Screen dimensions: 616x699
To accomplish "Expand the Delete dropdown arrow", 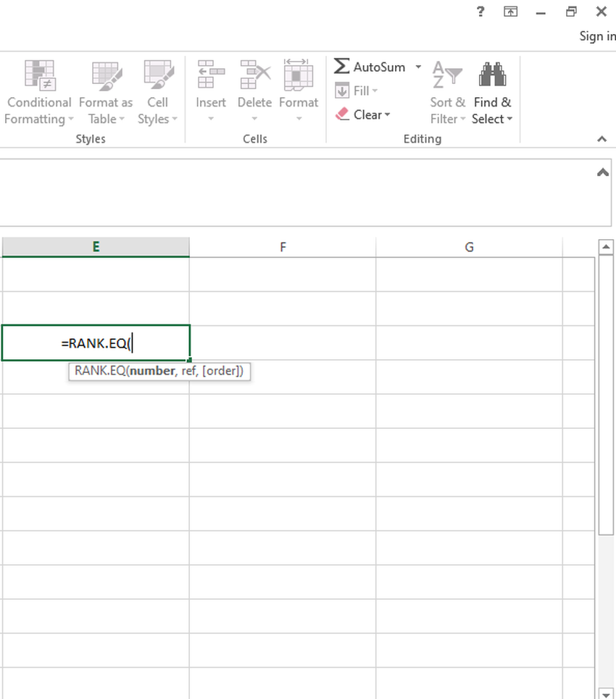I will coord(254,119).
